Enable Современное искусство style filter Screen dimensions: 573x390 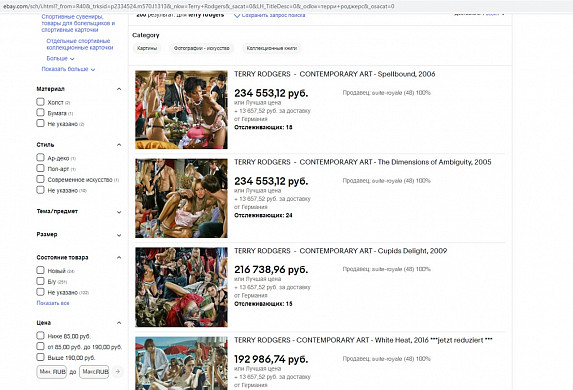tap(40, 179)
